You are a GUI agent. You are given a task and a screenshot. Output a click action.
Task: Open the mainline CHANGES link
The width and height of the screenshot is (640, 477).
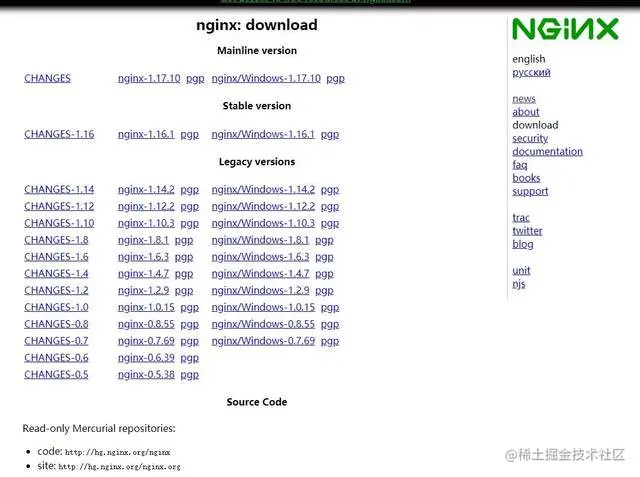click(47, 78)
